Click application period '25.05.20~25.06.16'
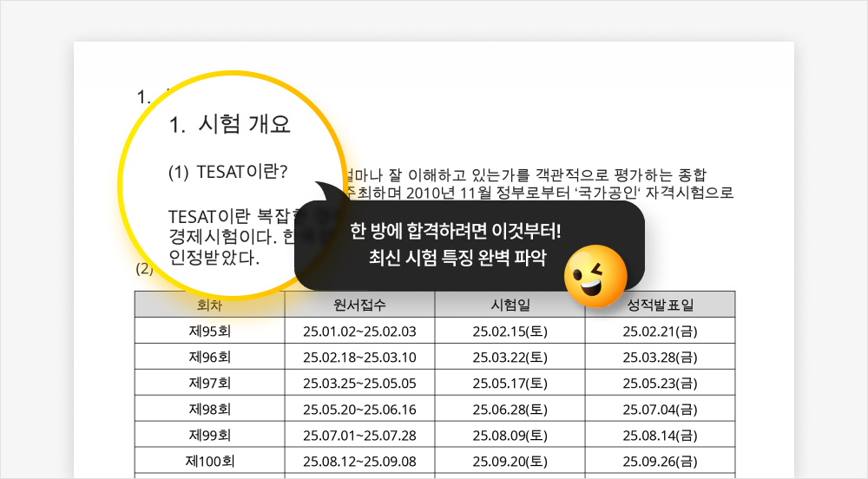Image resolution: width=868 pixels, height=479 pixels. pos(359,410)
